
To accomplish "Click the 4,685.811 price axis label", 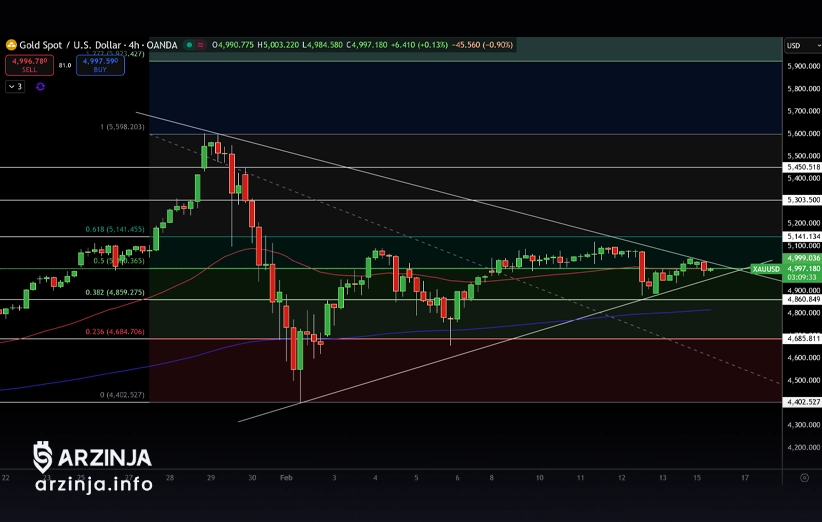I will coord(802,338).
